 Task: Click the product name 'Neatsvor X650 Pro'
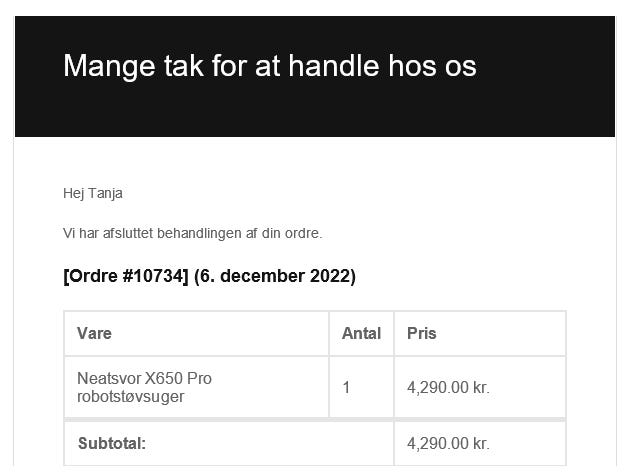coord(144,378)
